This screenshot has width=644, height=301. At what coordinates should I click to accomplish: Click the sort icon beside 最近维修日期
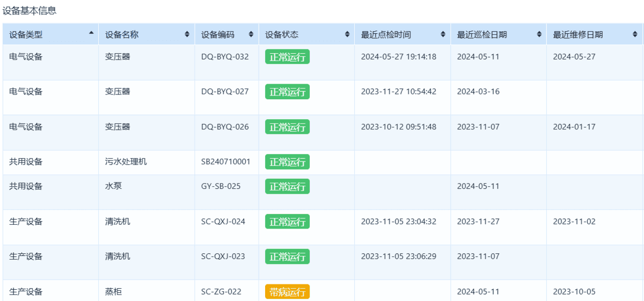tap(635, 34)
